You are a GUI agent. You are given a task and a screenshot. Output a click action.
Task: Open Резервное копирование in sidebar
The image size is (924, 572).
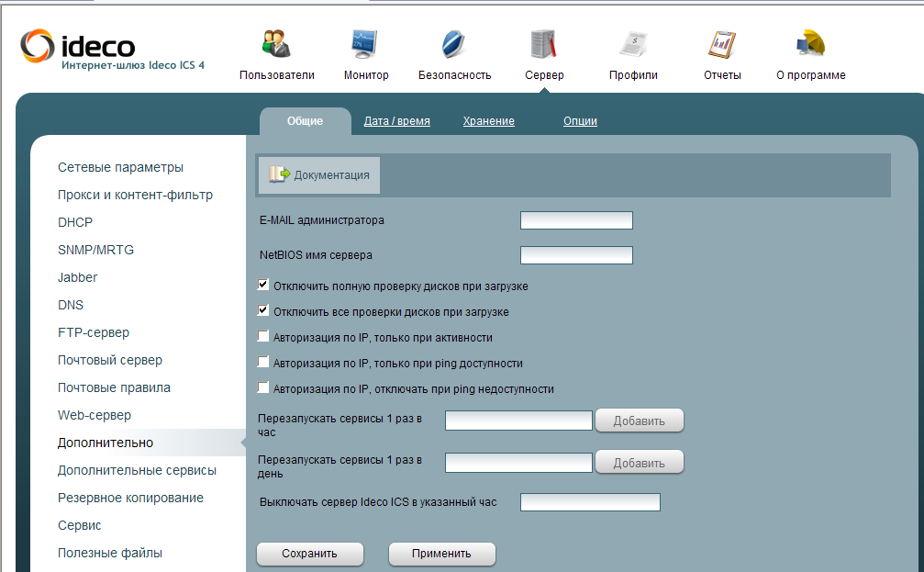[130, 498]
